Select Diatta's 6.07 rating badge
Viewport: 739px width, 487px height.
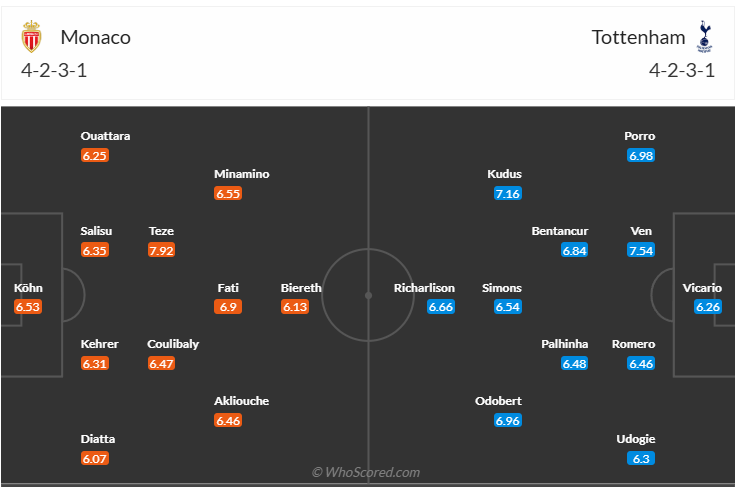point(95,458)
